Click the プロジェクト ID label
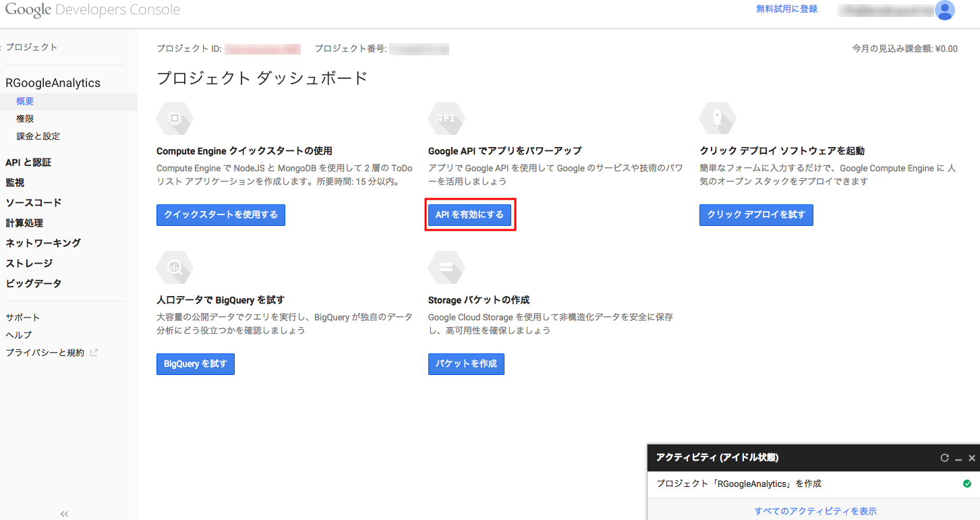Image resolution: width=980 pixels, height=520 pixels. [189, 49]
